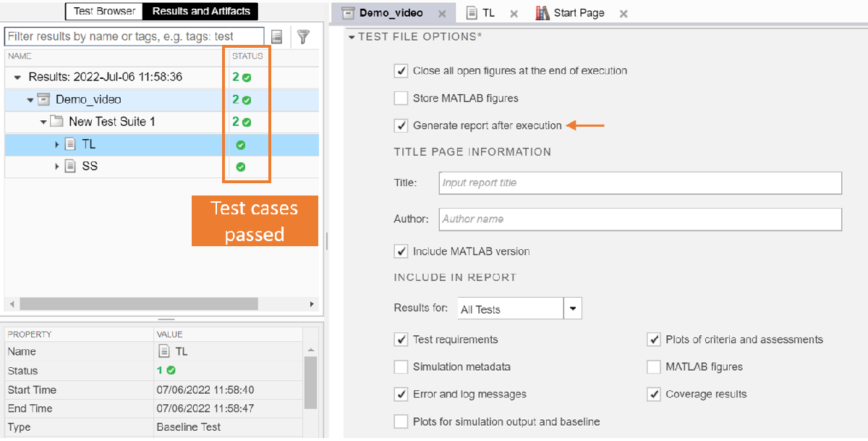Click the New Test Suite 1 folder icon
The width and height of the screenshot is (868, 441).
click(x=57, y=122)
